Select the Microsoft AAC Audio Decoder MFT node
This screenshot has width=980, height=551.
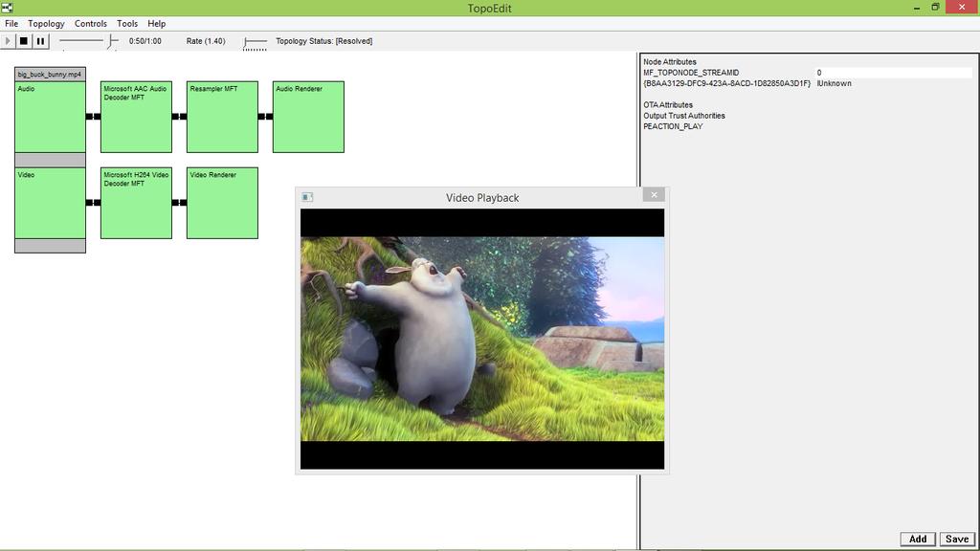coord(136,117)
